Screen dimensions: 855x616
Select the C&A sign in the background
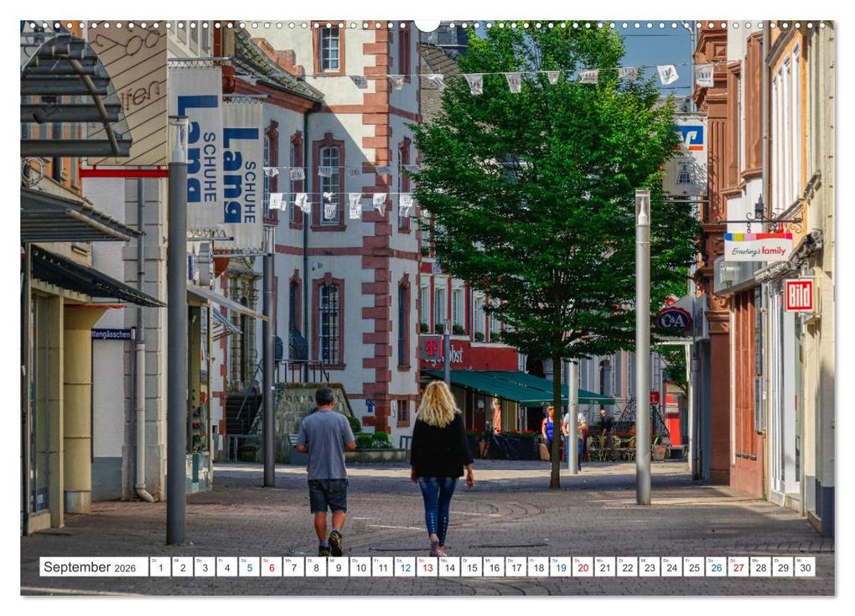coord(671,321)
